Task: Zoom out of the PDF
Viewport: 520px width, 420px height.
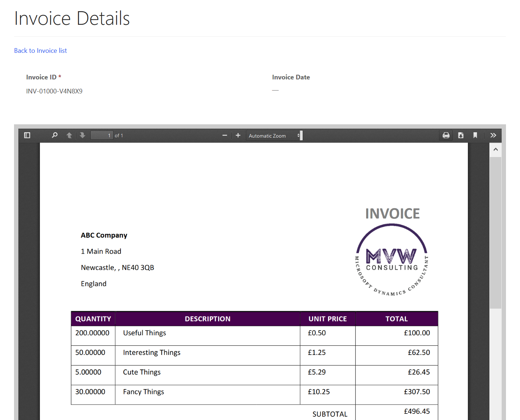Action: [x=225, y=135]
